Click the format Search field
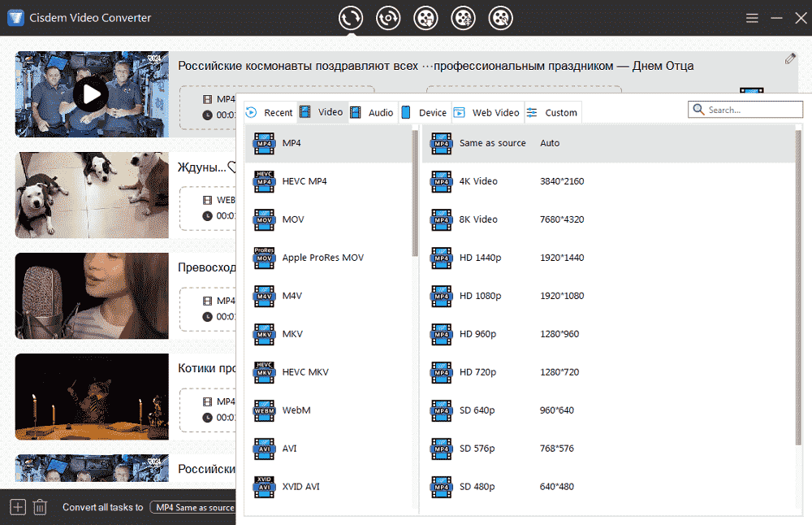 point(745,110)
